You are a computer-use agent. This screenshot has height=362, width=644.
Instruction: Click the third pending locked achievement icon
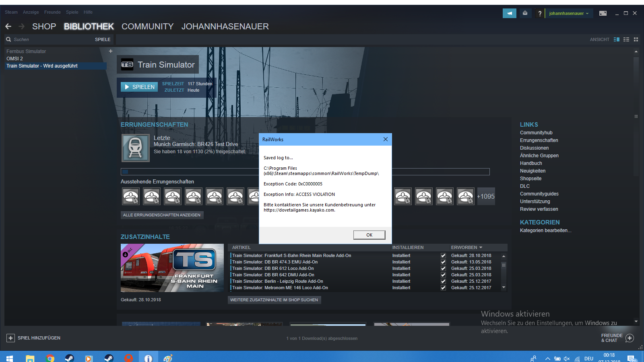click(173, 196)
